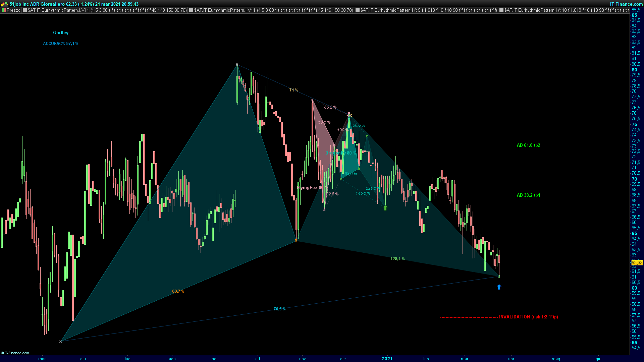Click the DEMO platform icon

[5, 4]
